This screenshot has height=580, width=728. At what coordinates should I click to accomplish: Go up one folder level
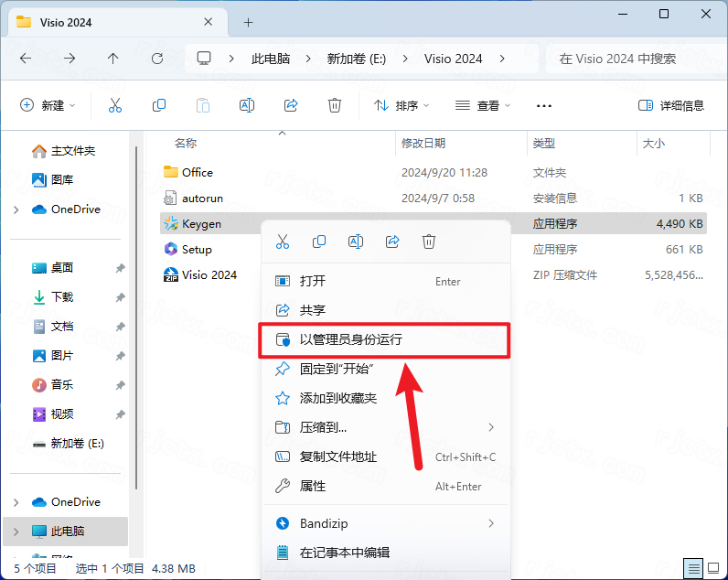pos(112,59)
